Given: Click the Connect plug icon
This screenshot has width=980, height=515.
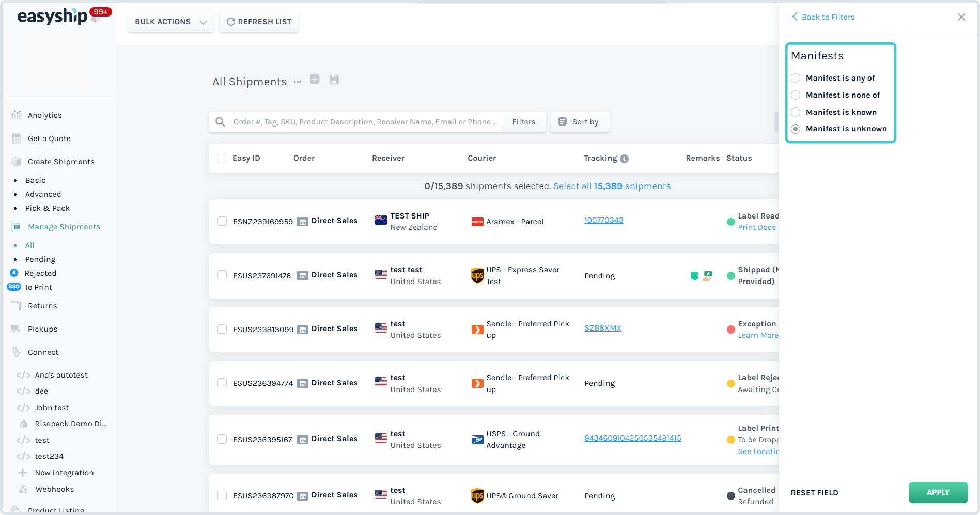Looking at the screenshot, I should 17,352.
